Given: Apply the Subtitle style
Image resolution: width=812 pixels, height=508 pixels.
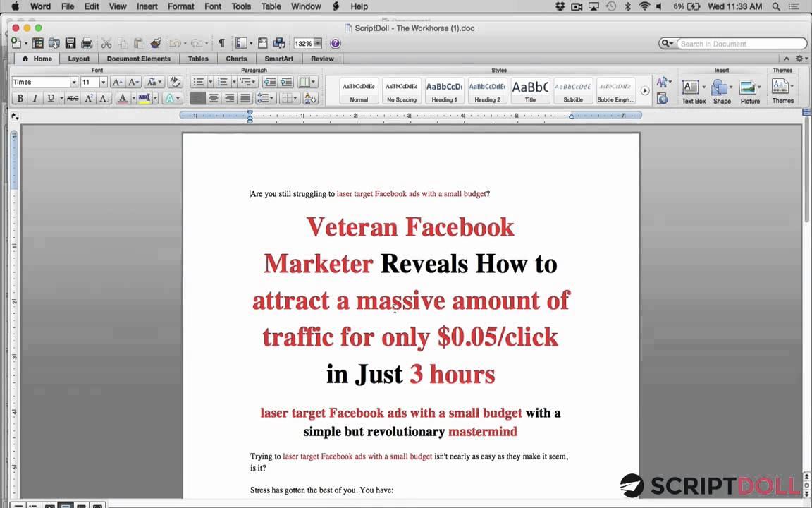Looking at the screenshot, I should 573,91.
